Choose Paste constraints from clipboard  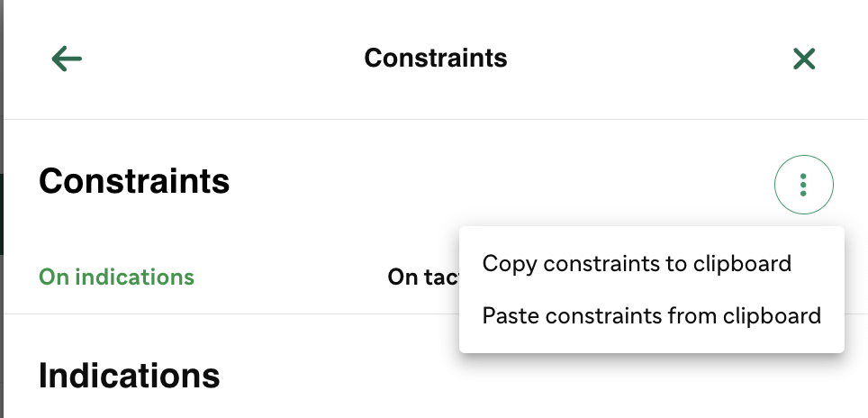click(652, 315)
